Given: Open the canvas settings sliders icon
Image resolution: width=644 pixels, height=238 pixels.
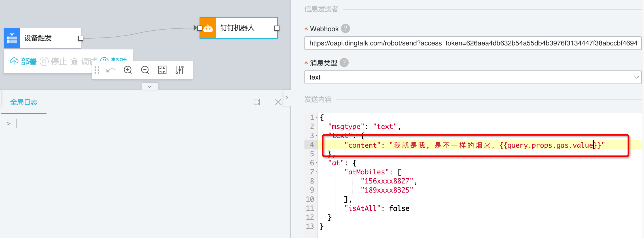Looking at the screenshot, I should pos(179,70).
